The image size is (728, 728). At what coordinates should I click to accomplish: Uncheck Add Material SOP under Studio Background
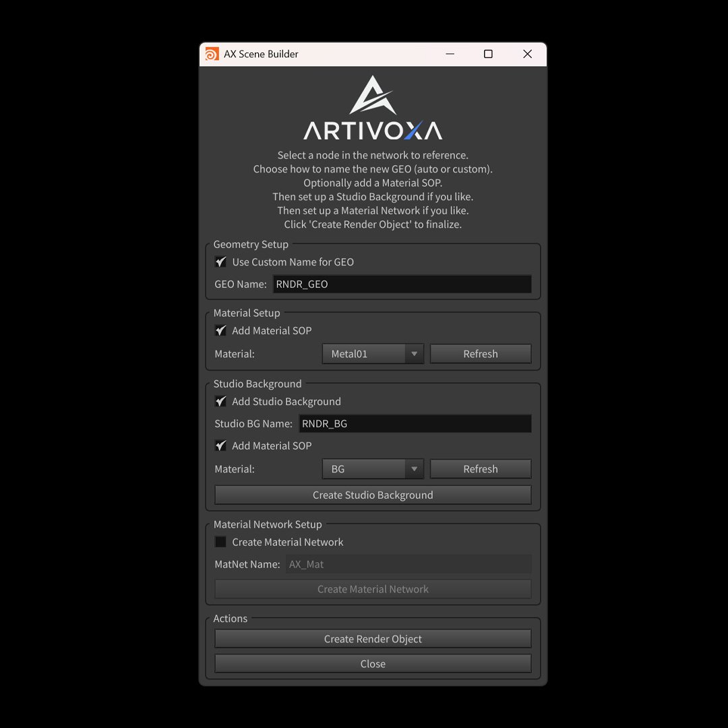[220, 446]
